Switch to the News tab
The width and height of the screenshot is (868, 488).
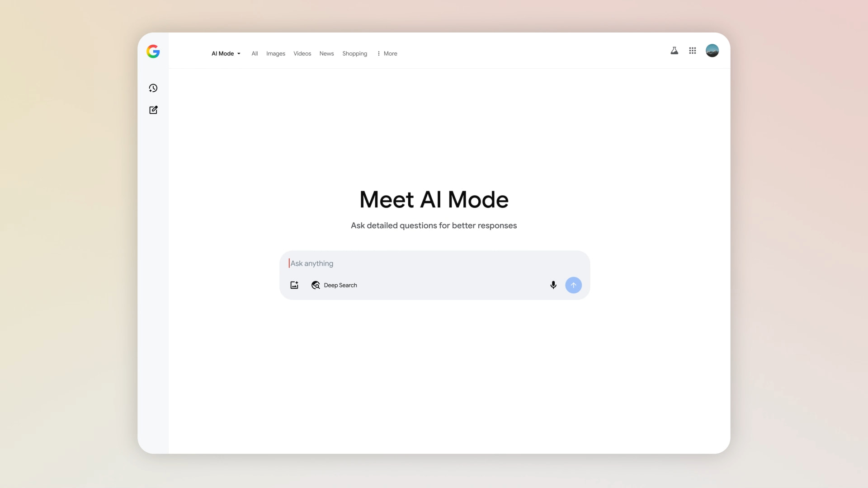pos(326,53)
